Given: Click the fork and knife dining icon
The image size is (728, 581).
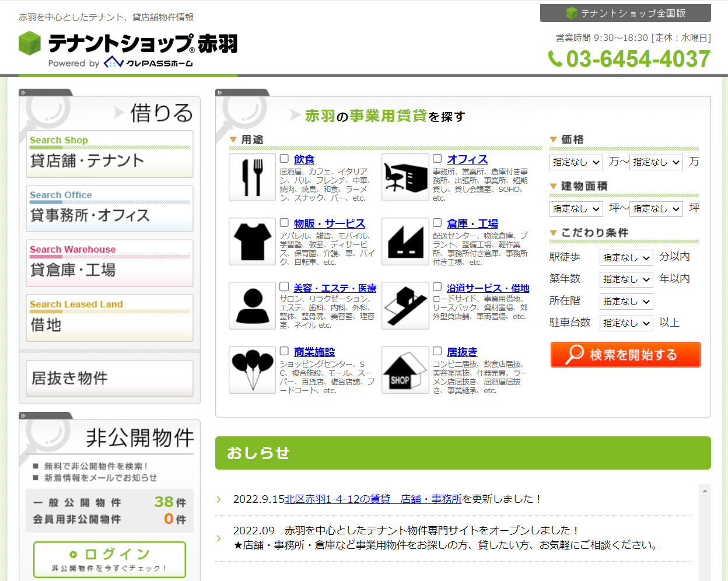Looking at the screenshot, I should (252, 177).
